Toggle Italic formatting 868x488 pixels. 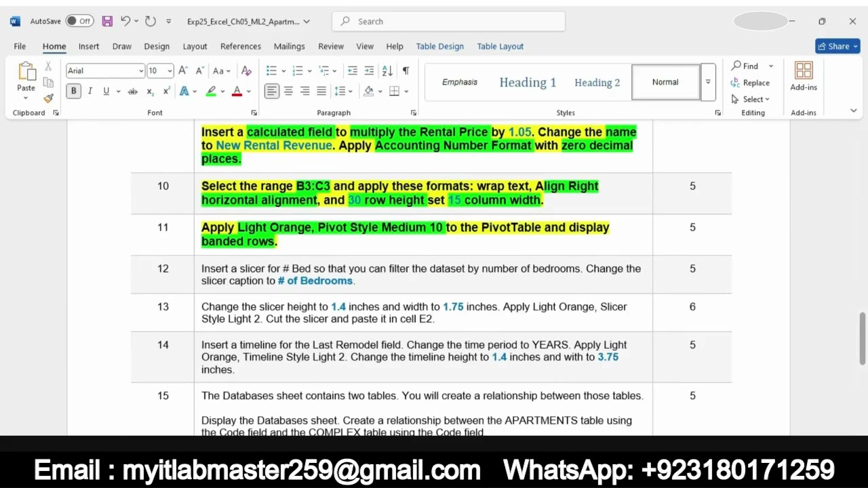coord(90,91)
